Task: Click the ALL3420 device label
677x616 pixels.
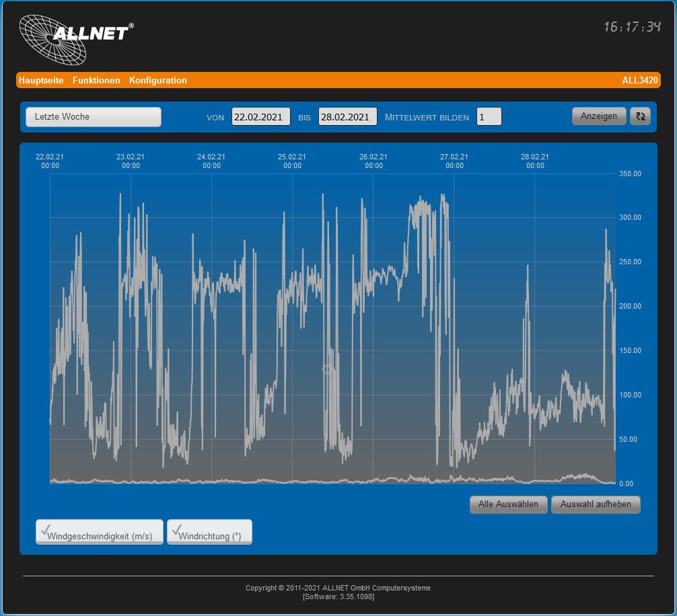Action: point(639,80)
